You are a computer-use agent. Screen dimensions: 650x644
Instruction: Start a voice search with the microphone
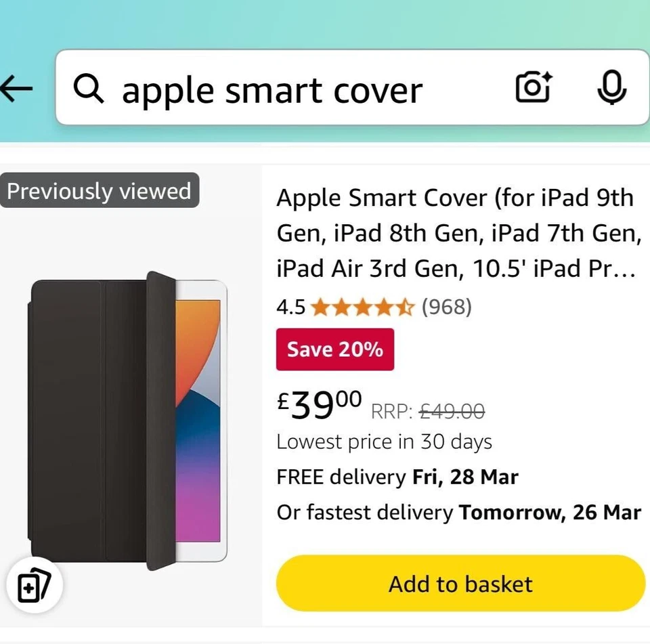click(x=611, y=88)
